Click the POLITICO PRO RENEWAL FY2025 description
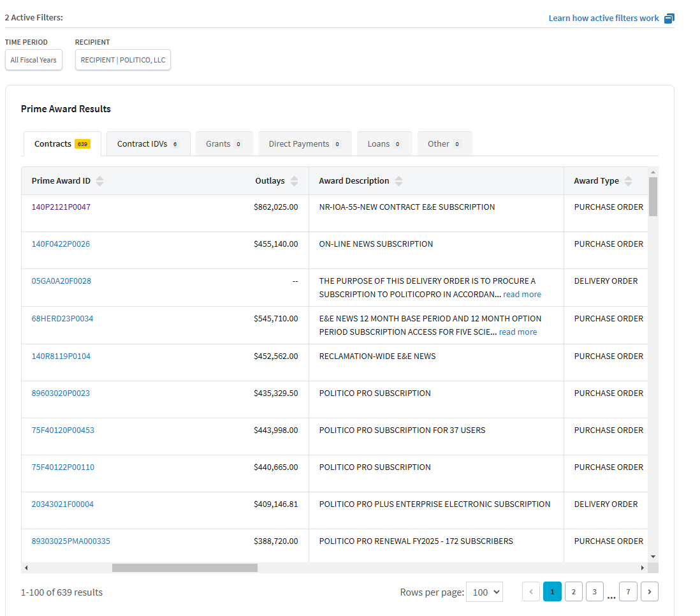 [x=416, y=541]
